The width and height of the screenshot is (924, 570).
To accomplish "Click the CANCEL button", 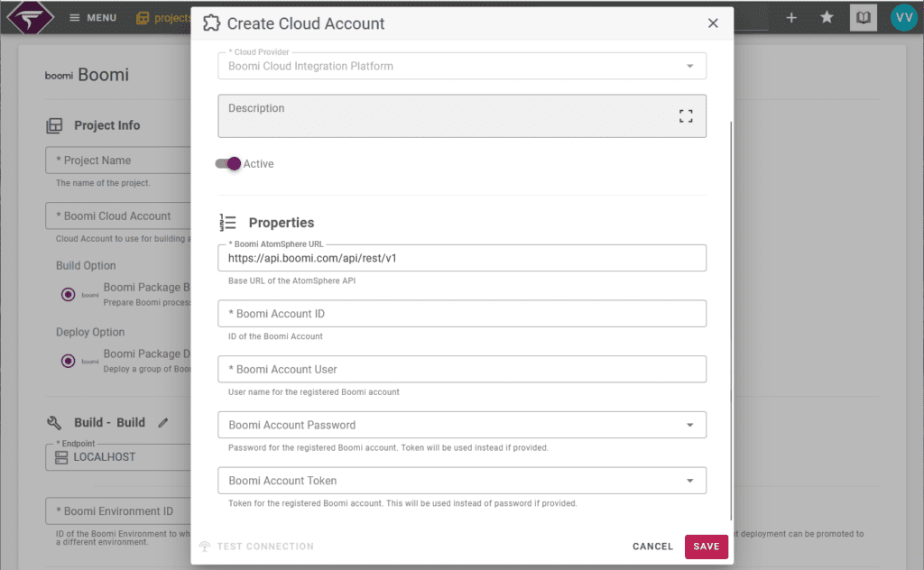I will click(x=652, y=547).
